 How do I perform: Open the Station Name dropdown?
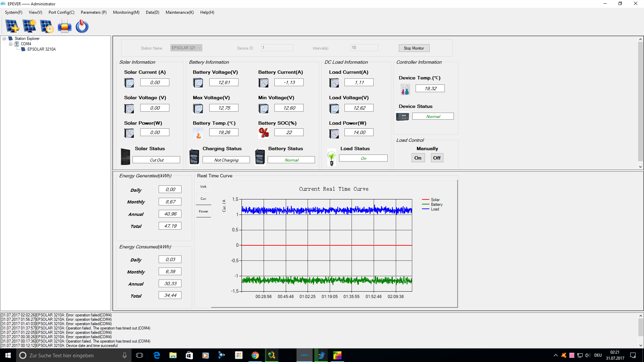pyautogui.click(x=186, y=48)
